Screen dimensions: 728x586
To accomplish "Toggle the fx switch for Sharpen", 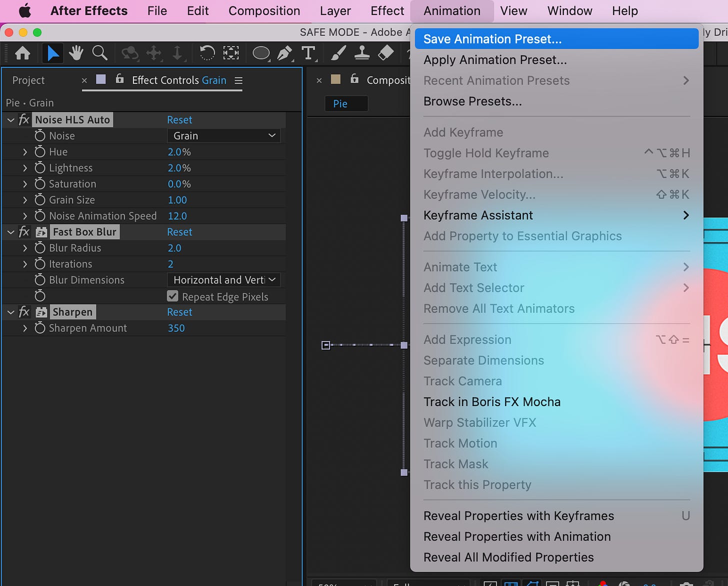I will (x=24, y=312).
